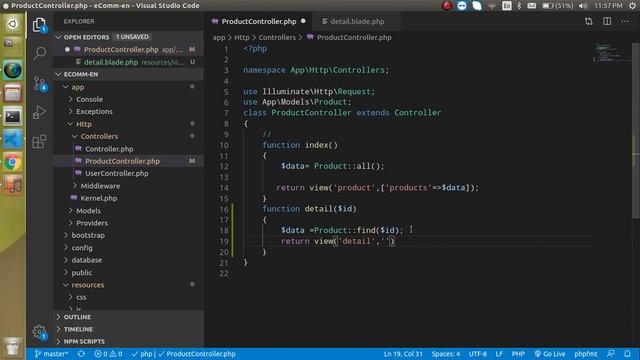
Task: Expand the Outline panel
Action: click(129, 317)
